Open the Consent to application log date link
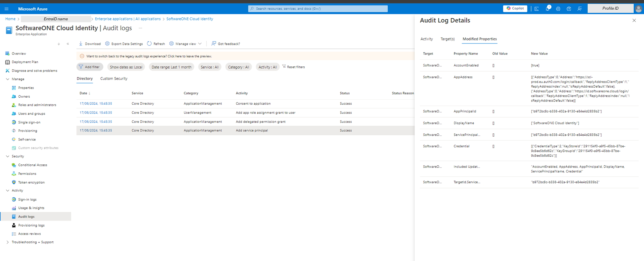Viewport: 644px width, 261px height. pos(96,104)
